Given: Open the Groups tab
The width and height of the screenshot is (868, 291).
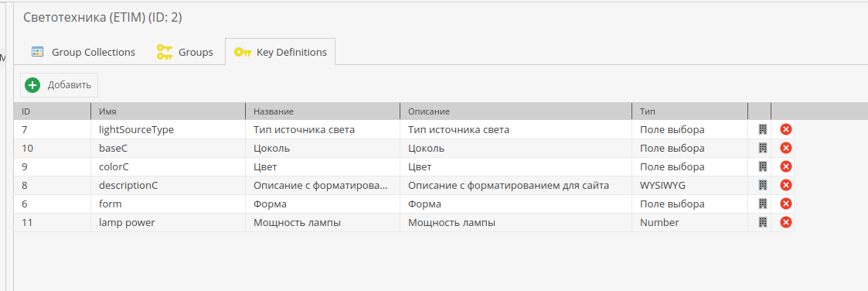Looking at the screenshot, I should click(185, 52).
